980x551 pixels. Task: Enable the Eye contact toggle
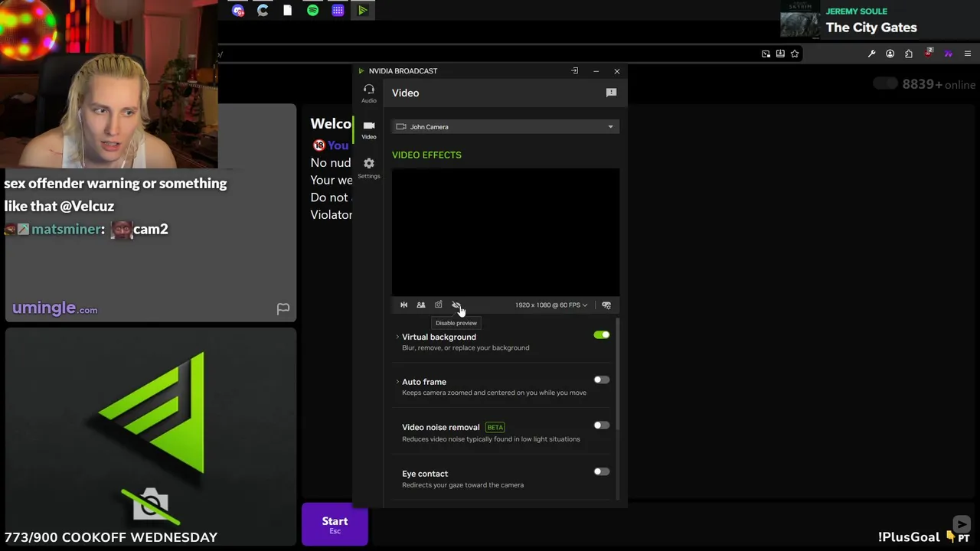(602, 471)
